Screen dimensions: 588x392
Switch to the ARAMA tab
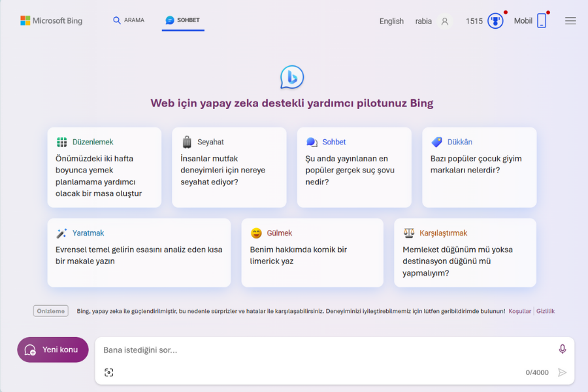coord(129,20)
